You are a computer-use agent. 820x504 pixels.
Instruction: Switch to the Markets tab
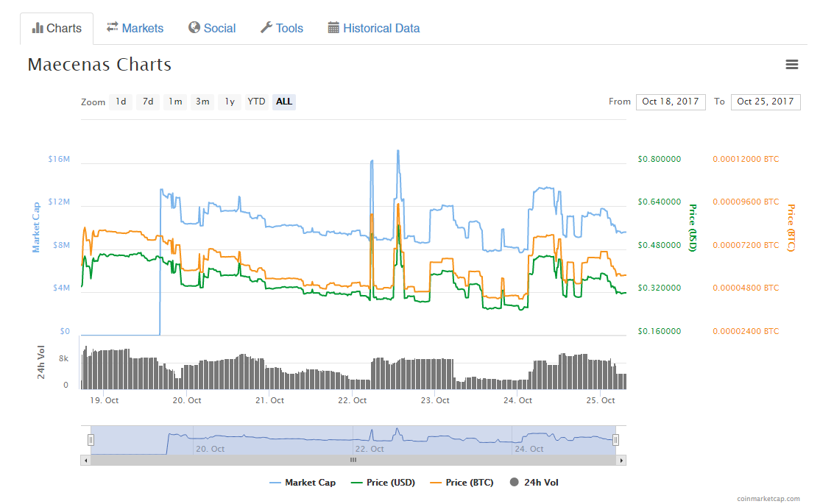point(135,28)
